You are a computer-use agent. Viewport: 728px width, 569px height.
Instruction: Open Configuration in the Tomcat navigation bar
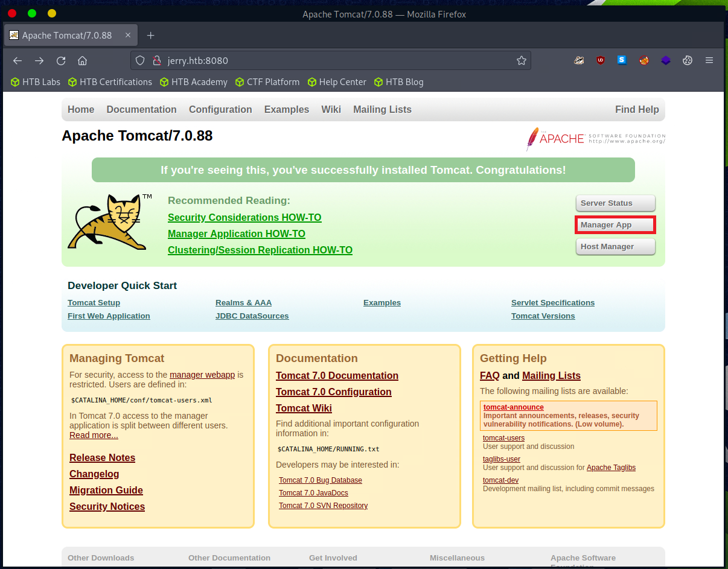point(220,109)
